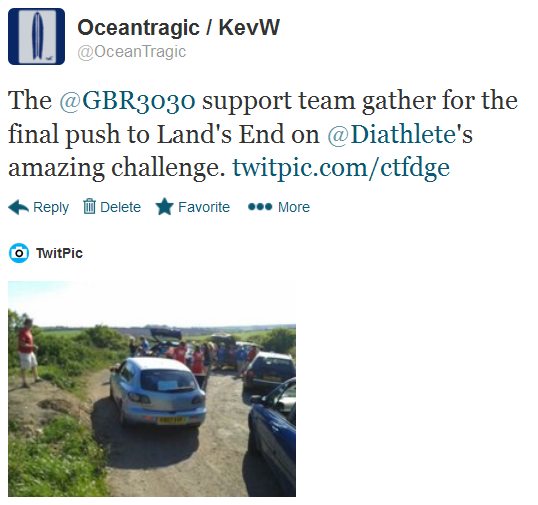Click the reply arrow icon
The image size is (538, 505).
pos(19,207)
